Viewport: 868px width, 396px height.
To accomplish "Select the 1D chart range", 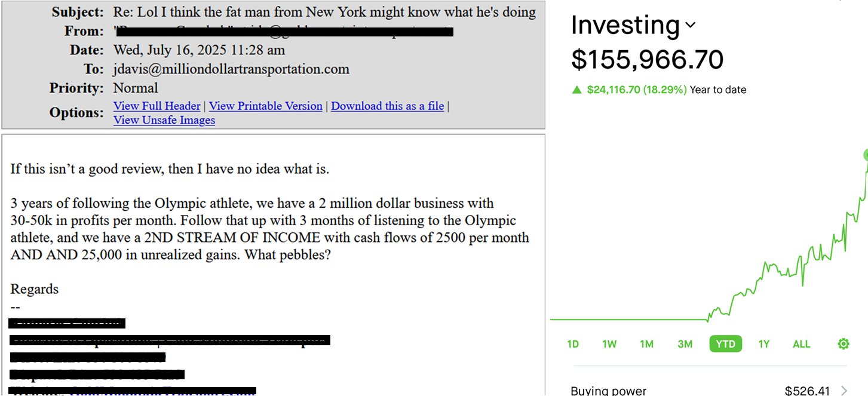I will point(572,343).
